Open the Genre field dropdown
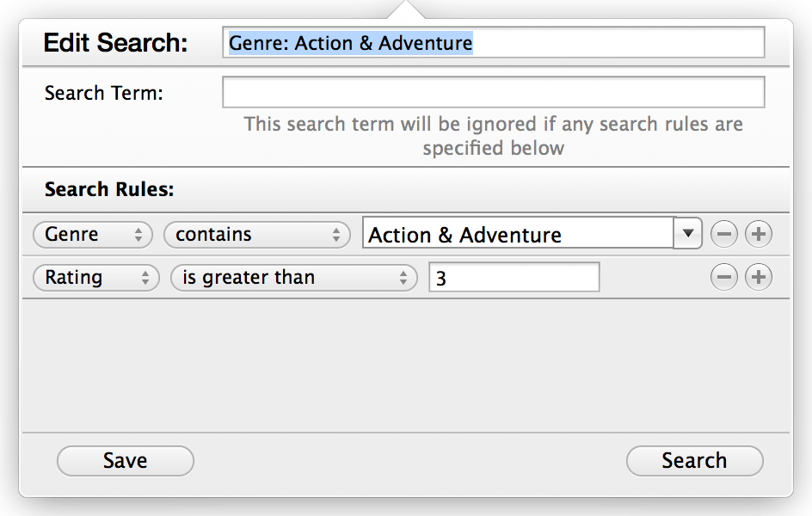Screen dimensions: 812x516 92,234
